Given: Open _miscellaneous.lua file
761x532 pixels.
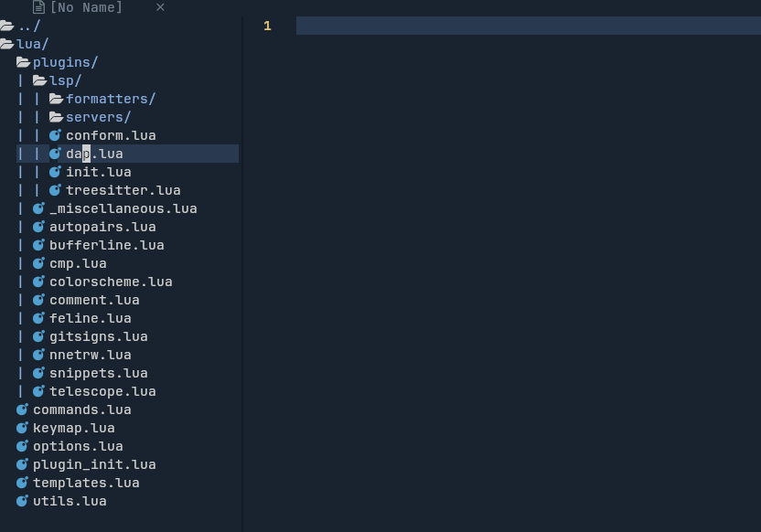Looking at the screenshot, I should (123, 208).
